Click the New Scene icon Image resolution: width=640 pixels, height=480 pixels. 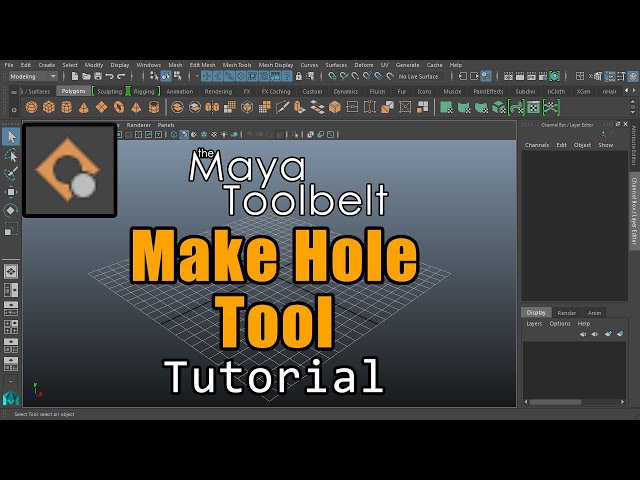75,76
